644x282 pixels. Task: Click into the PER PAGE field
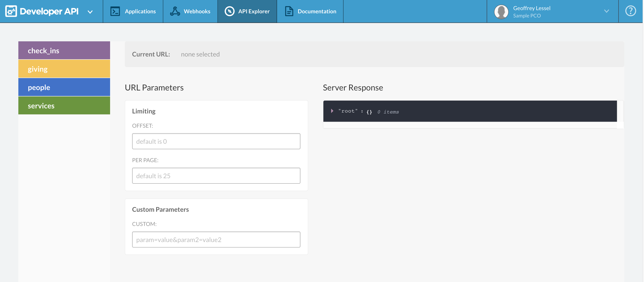(x=216, y=176)
